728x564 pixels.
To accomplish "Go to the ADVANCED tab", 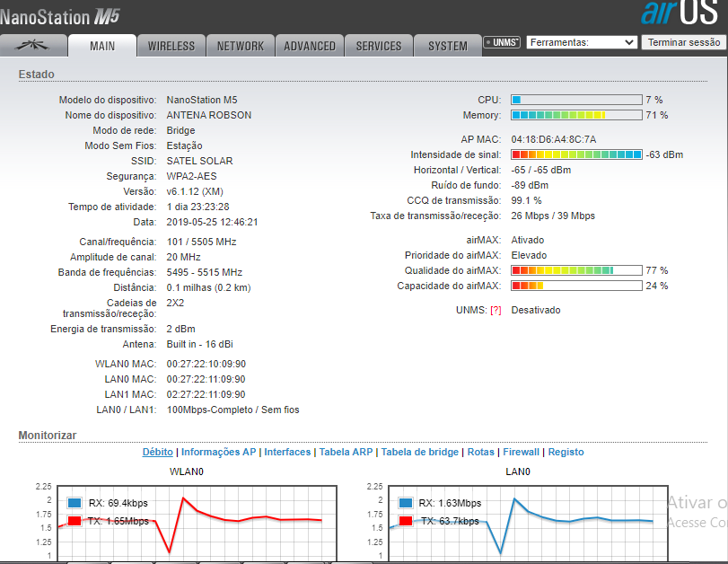I will [x=310, y=46].
